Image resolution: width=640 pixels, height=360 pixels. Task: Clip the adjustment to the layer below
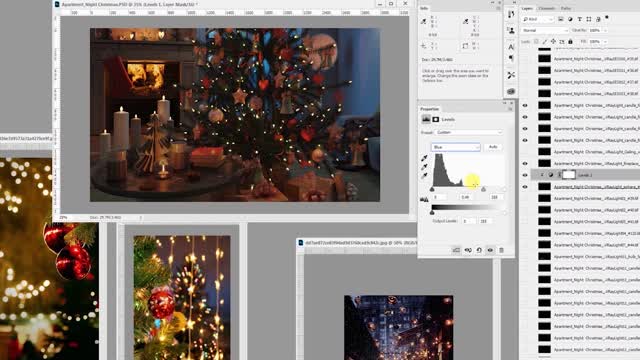(456, 250)
